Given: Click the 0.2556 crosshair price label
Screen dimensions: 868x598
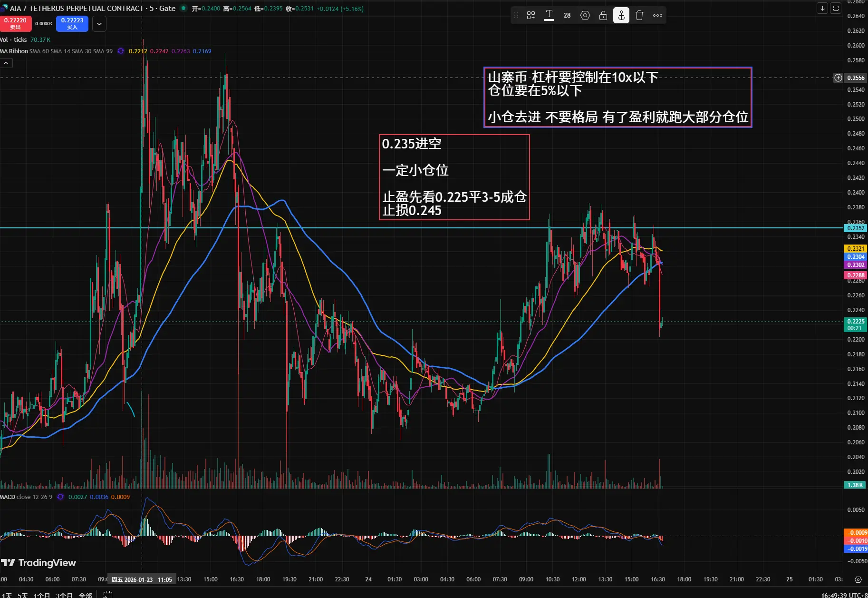Looking at the screenshot, I should click(856, 78).
